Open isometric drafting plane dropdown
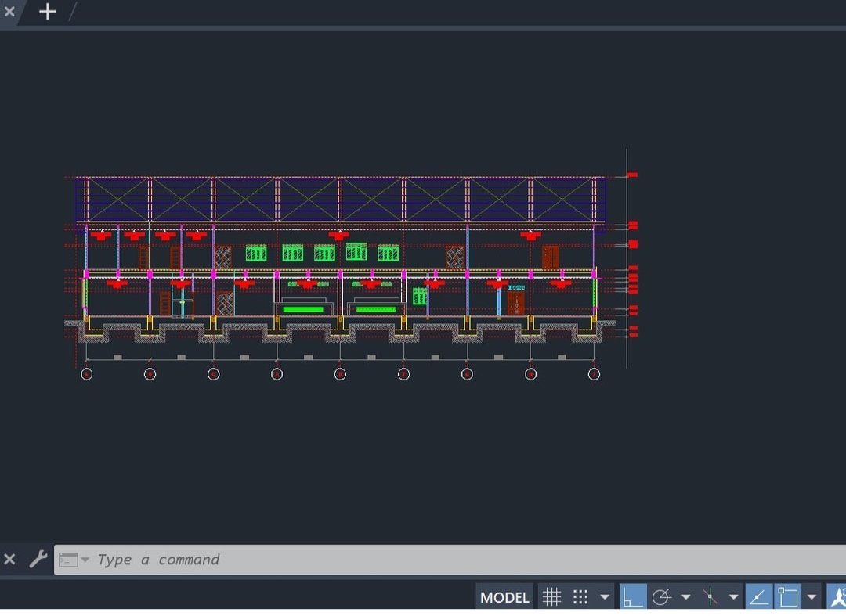 coord(733,597)
